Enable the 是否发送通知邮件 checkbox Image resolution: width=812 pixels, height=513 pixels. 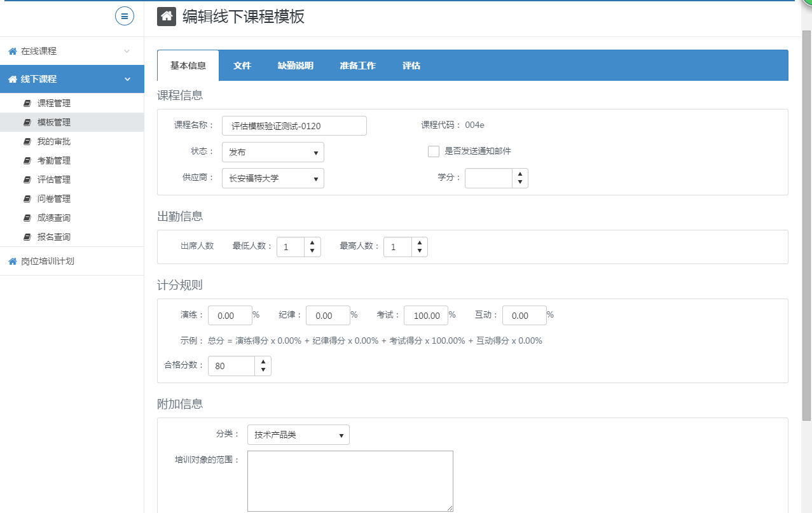[x=434, y=151]
